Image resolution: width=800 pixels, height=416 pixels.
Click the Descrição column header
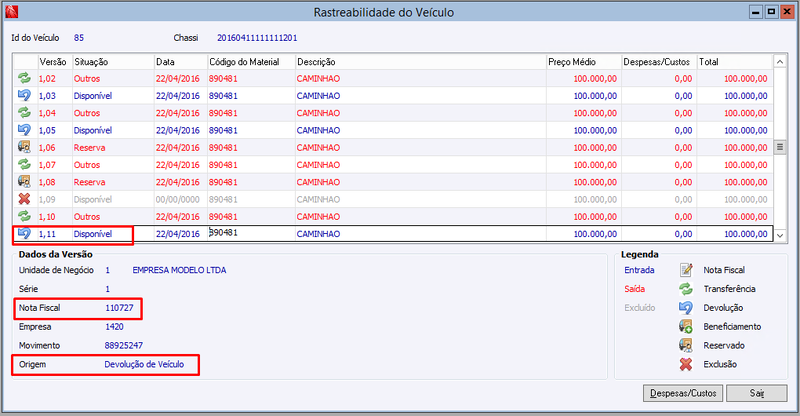(x=420, y=62)
